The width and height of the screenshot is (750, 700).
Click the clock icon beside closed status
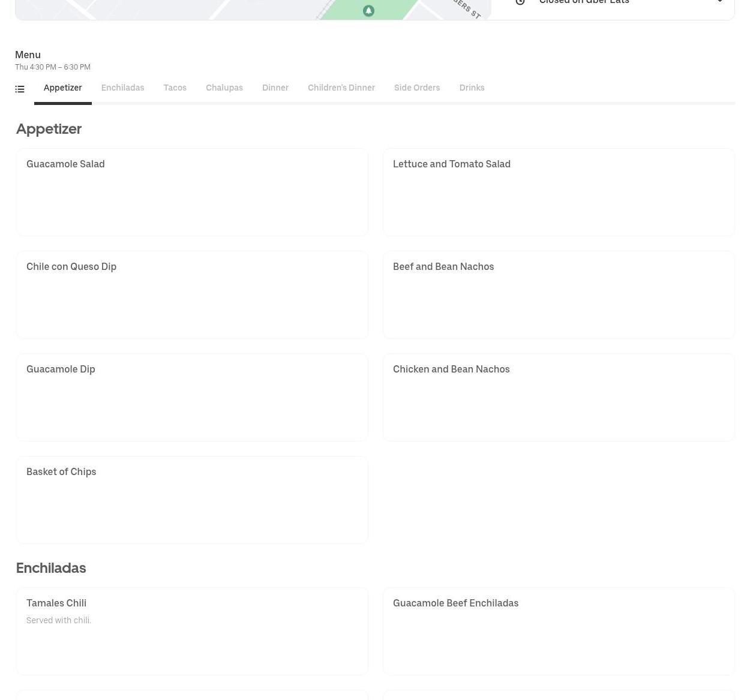(520, 2)
